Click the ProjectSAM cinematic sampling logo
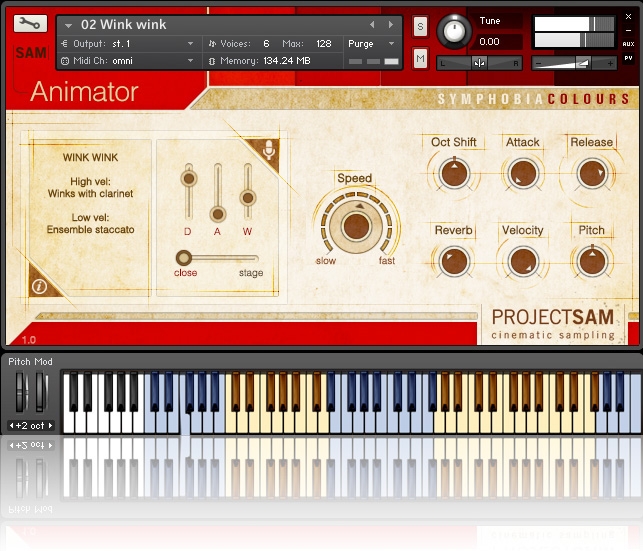This screenshot has width=643, height=551. 552,324
